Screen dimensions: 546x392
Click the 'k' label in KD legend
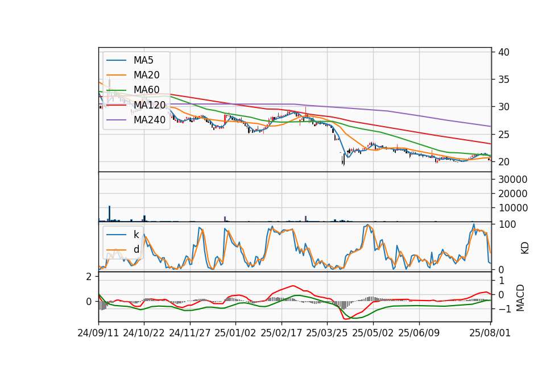coord(136,235)
